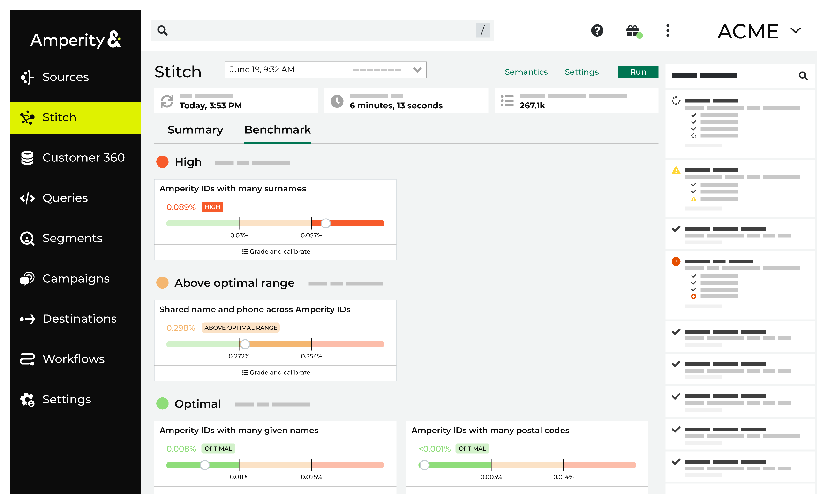
Task: Click the red error alert icon in right panel
Action: [676, 262]
